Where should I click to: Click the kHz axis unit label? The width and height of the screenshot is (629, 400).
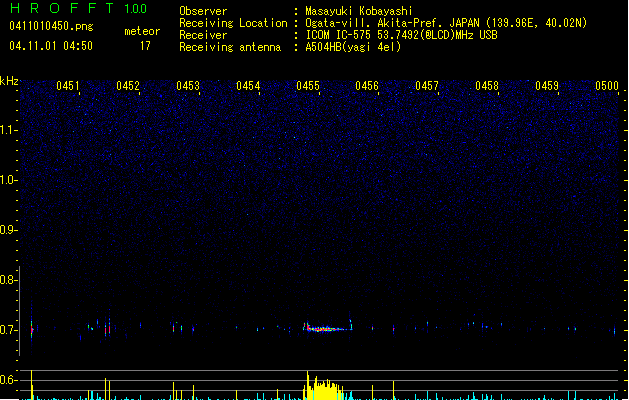(9, 81)
